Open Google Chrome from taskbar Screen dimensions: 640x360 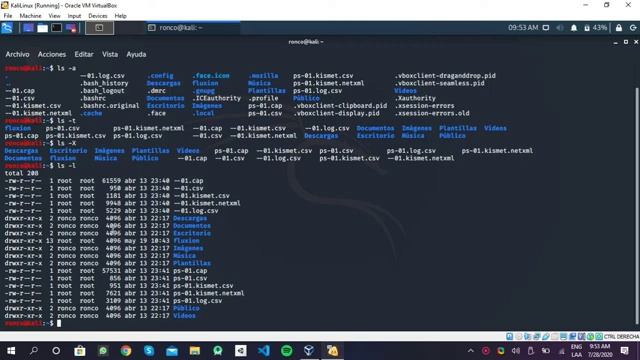(126, 351)
